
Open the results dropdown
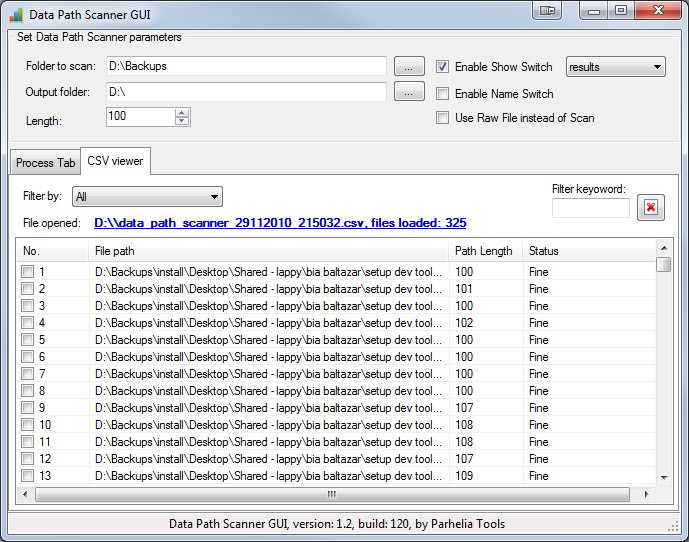[x=615, y=67]
